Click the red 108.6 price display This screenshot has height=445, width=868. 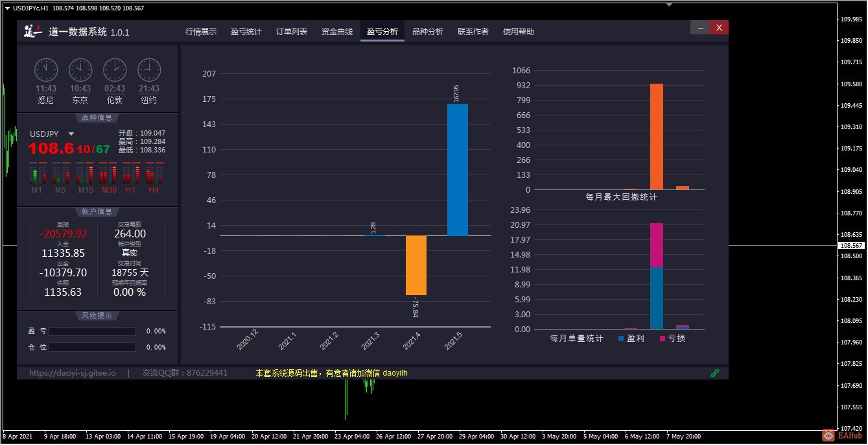coord(51,149)
